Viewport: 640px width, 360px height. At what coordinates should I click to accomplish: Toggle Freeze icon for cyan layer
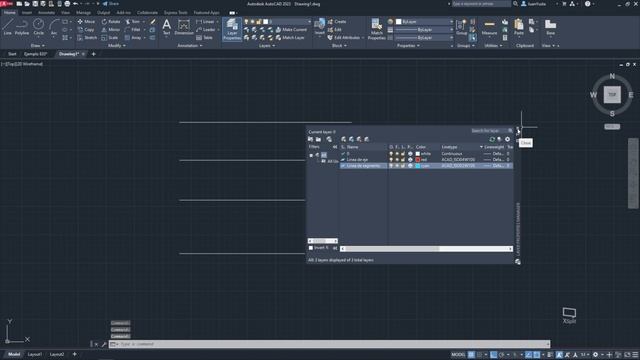tap(397, 166)
